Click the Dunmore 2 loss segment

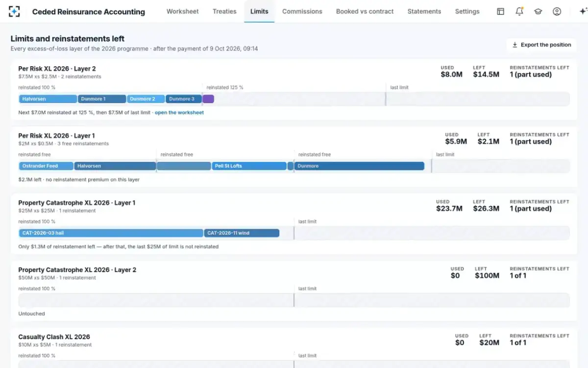click(x=146, y=99)
